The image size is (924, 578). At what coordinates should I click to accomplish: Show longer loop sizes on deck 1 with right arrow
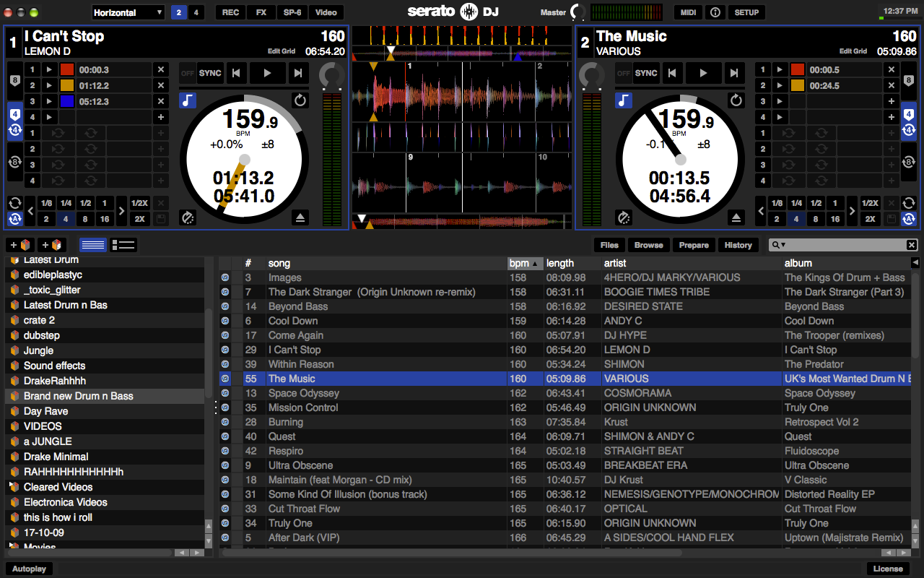(121, 211)
